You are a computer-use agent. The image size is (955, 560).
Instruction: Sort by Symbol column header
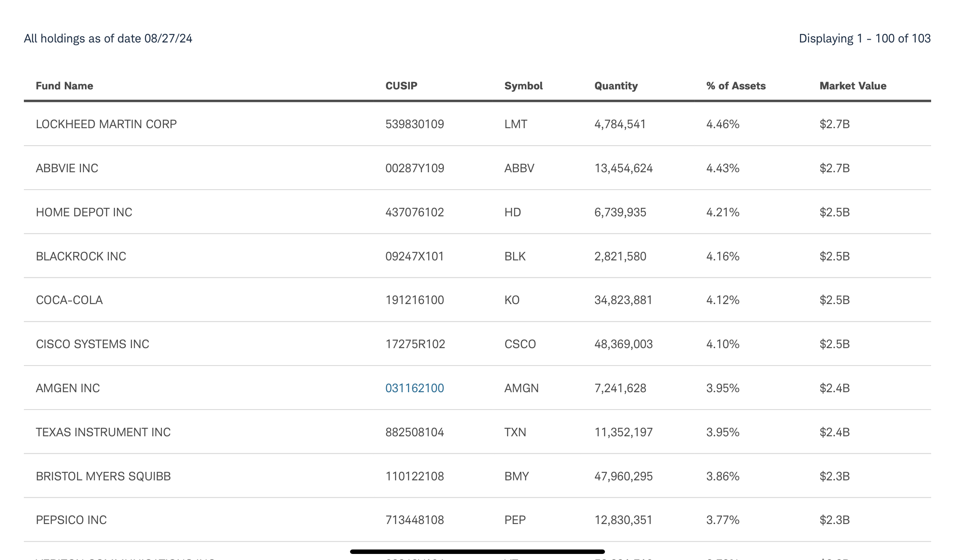[523, 86]
